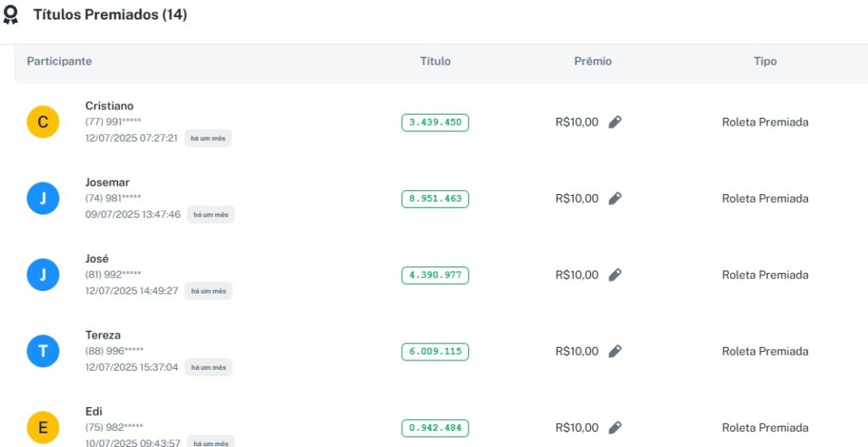The height and width of the screenshot is (447, 868).
Task: Click the Participante column header
Action: (x=59, y=61)
